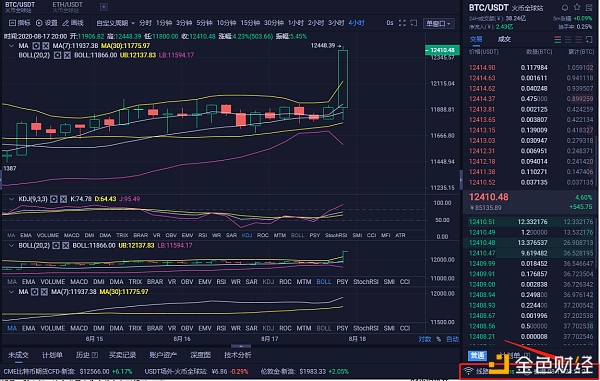Open the 指标 indicators menu
The width and height of the screenshot is (600, 381).
point(19,23)
